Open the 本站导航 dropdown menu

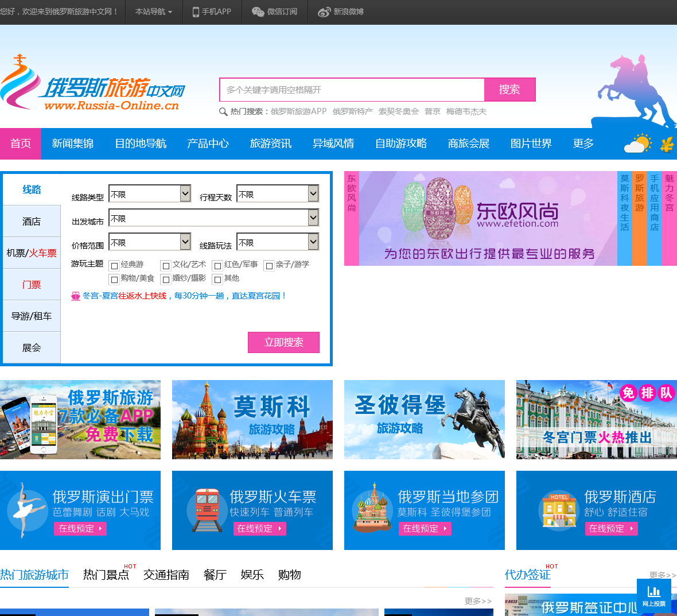click(154, 11)
